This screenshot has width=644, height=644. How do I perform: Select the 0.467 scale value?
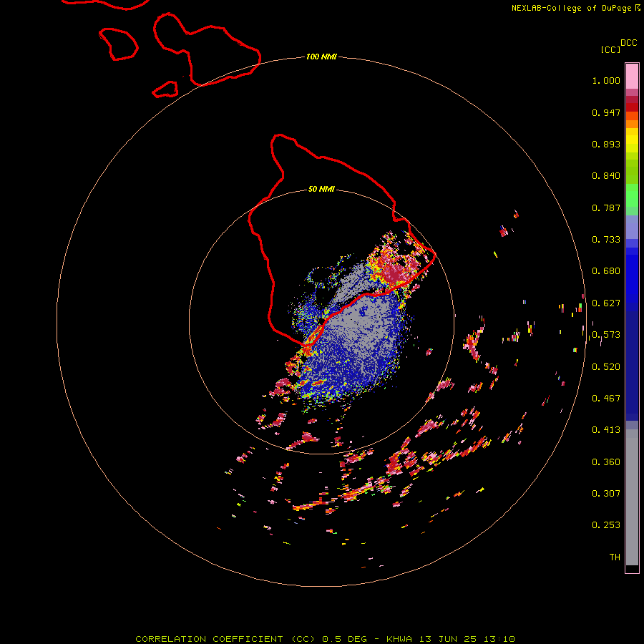[606, 399]
